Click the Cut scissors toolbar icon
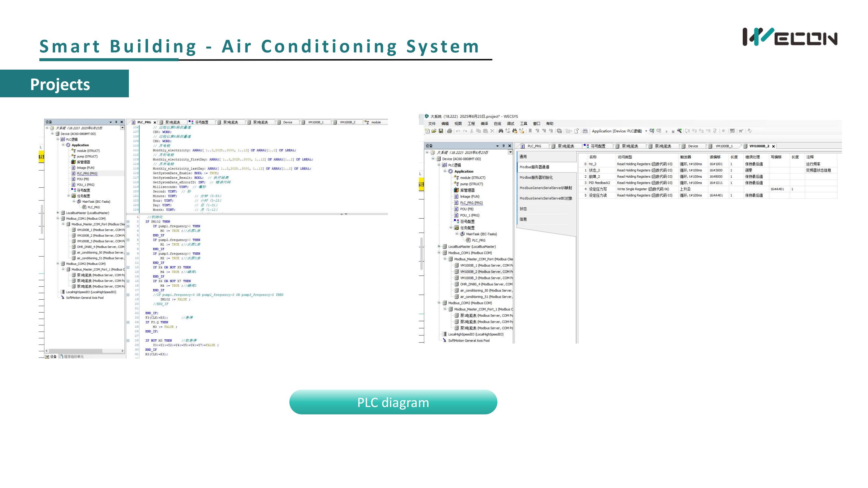The height and width of the screenshot is (488, 868). 472,131
